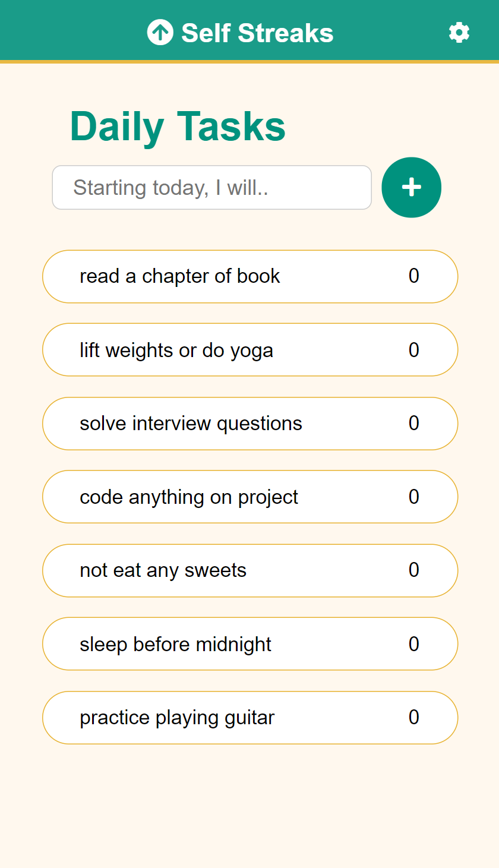The height and width of the screenshot is (868, 499).
Task: Click the zero beside 'not eat any sweets'
Action: click(414, 570)
